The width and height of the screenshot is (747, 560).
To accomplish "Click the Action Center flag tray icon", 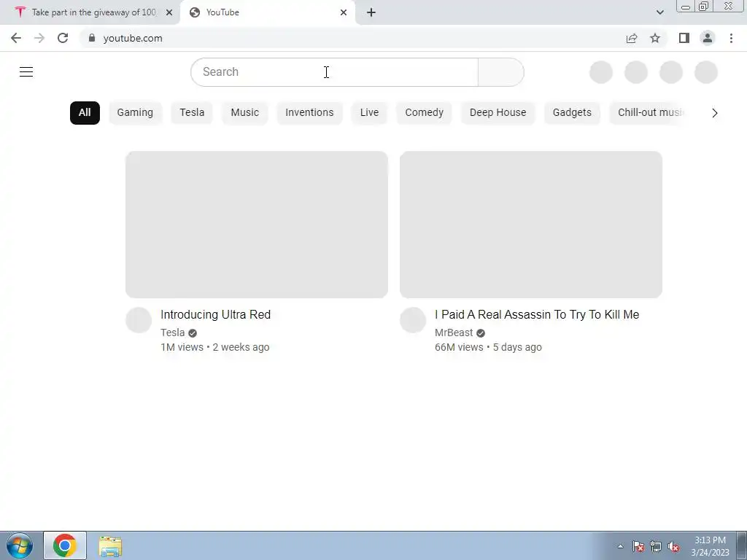I will (638, 546).
